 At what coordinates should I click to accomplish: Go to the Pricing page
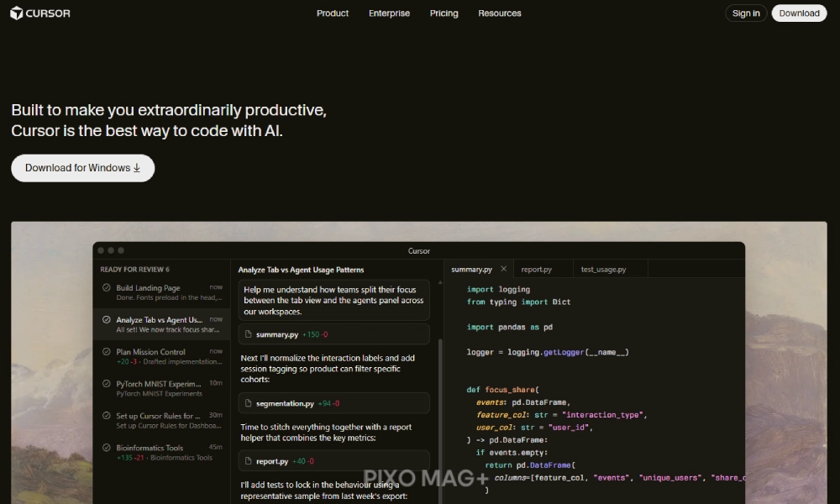[444, 13]
